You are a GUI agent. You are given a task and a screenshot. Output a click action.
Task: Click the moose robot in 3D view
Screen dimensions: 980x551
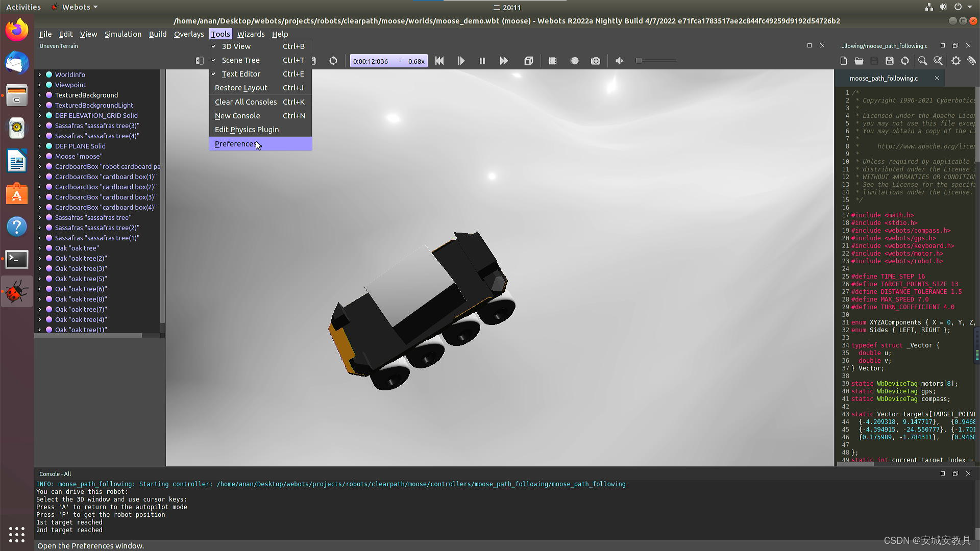pos(421,311)
